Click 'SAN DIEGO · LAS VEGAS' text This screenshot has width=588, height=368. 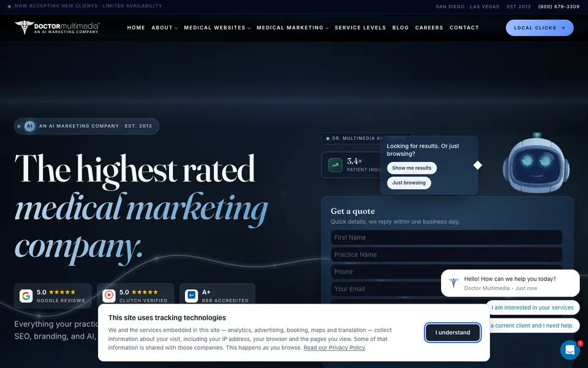point(467,6)
